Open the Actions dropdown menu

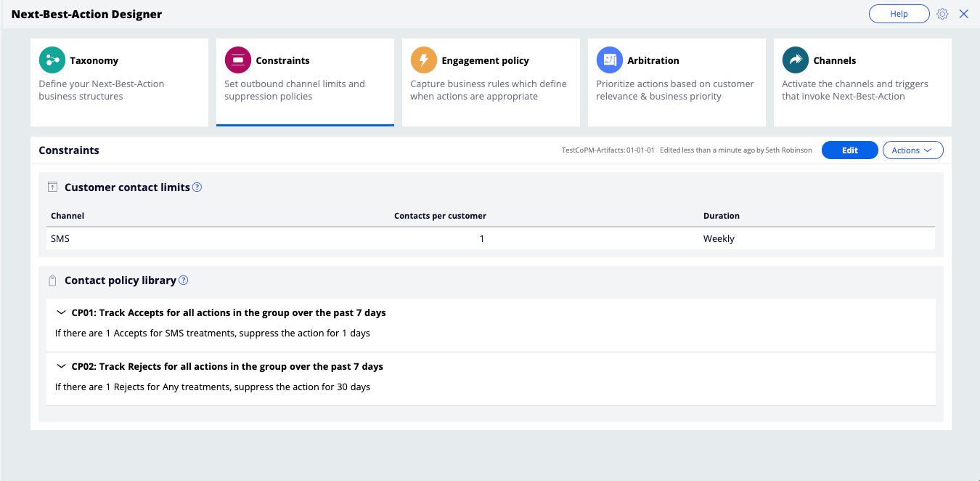tap(912, 150)
